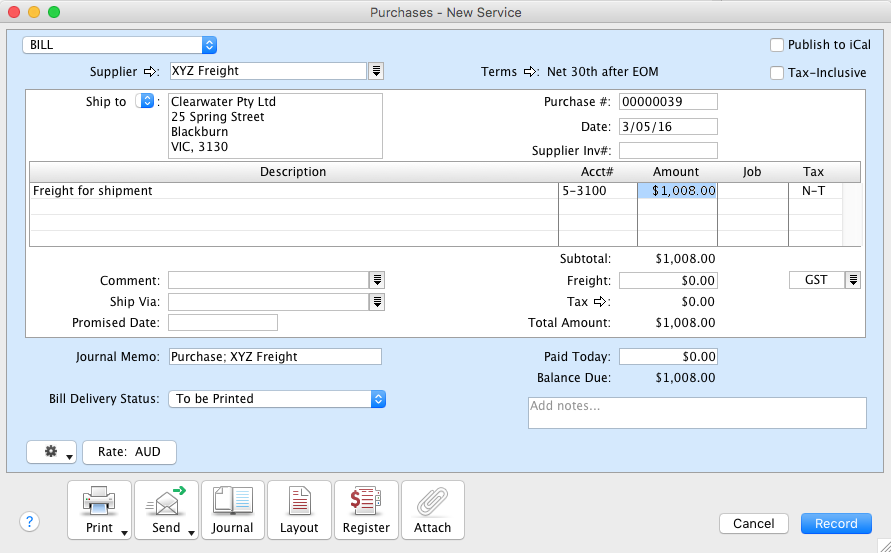The height and width of the screenshot is (553, 891).
Task: Click the blue help question mark
Action: (30, 521)
